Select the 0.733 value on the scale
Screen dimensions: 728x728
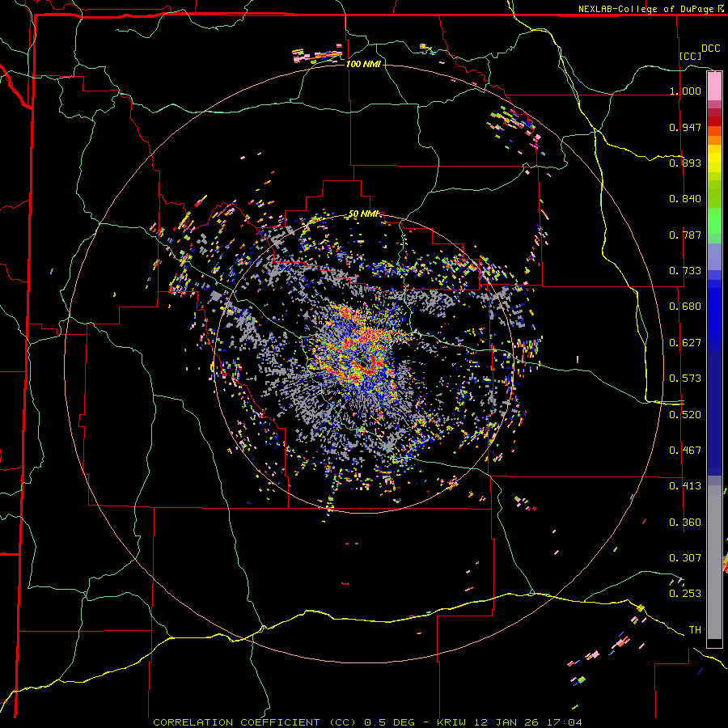685,271
